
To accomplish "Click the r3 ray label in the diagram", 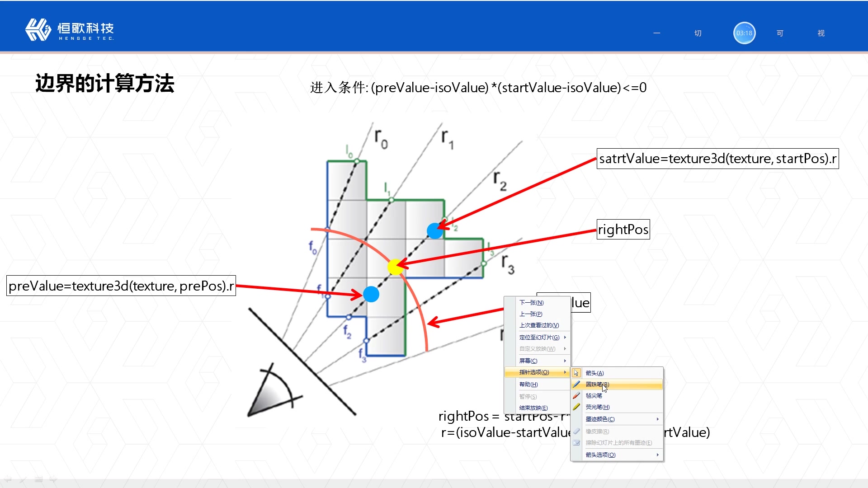I will click(508, 264).
